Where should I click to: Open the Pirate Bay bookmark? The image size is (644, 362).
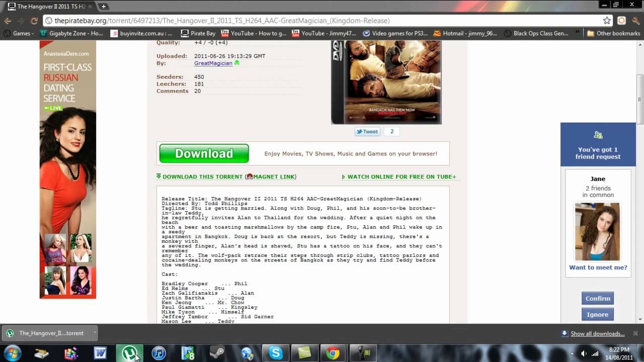199,34
